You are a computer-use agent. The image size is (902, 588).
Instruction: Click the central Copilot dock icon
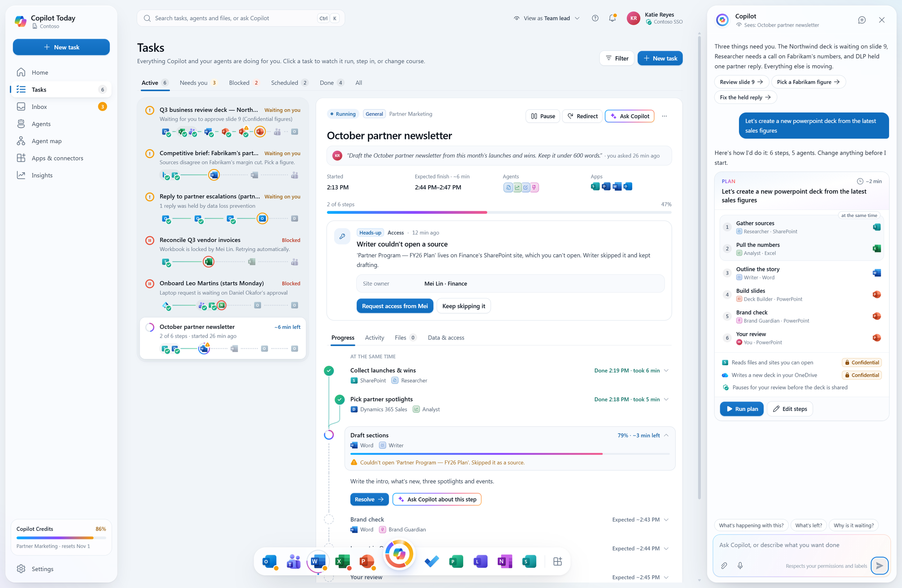pos(399,554)
